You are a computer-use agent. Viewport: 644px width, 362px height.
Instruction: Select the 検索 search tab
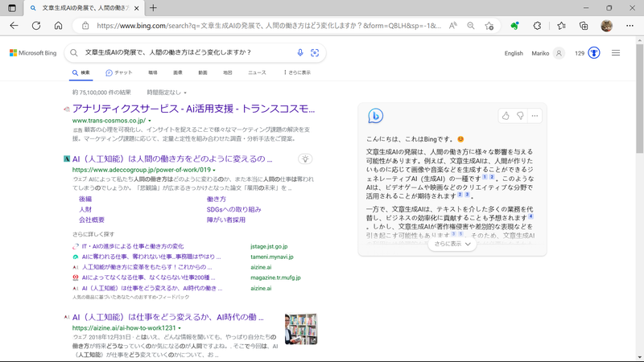pyautogui.click(x=81, y=72)
